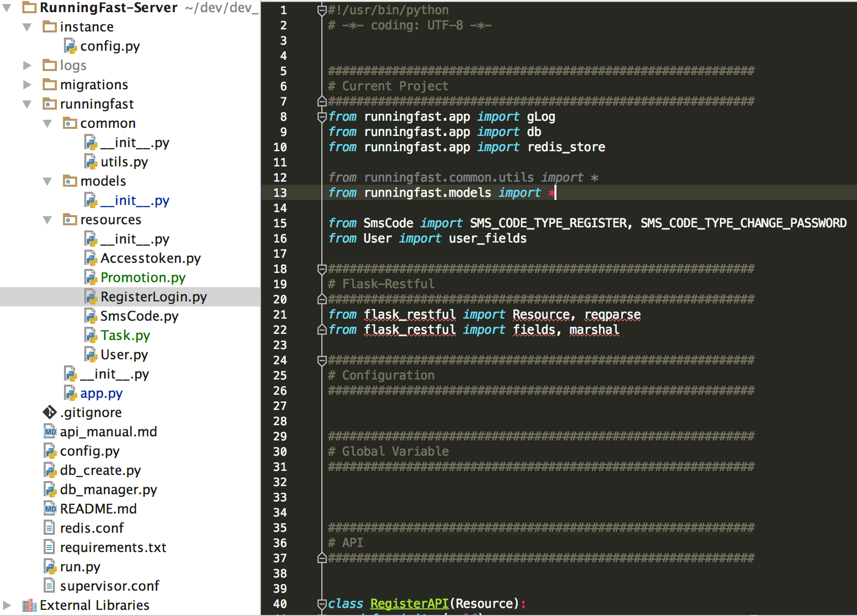
Task: Click line number 21 in the gutter
Action: point(280,315)
